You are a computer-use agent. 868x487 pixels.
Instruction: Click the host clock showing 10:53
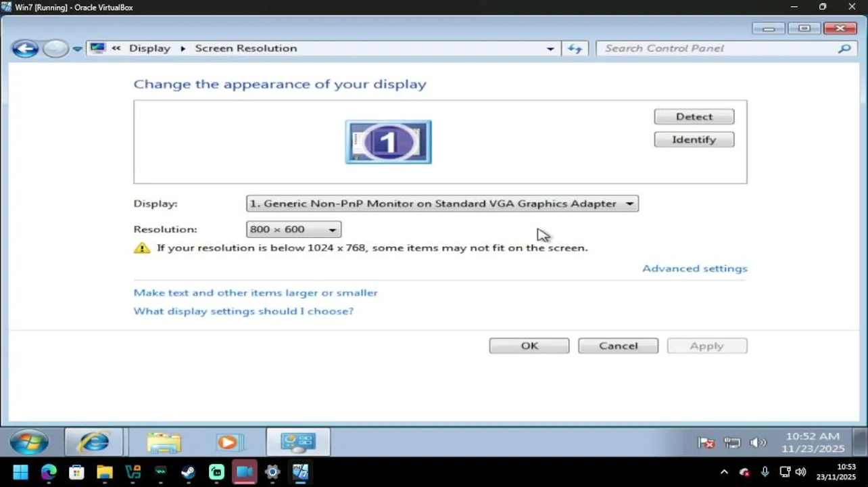836,471
